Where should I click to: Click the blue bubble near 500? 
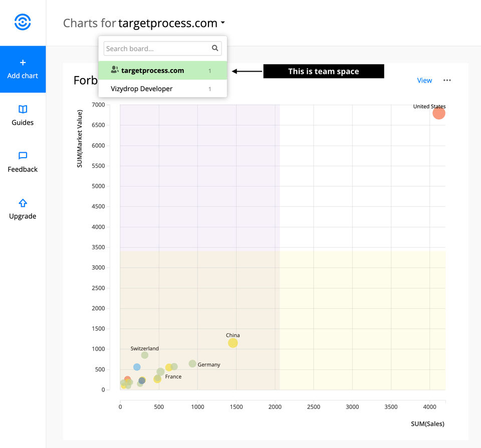(x=137, y=367)
